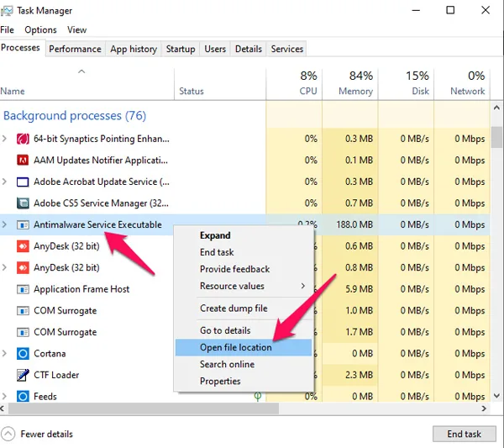Click the Adobe Acrobat Update Service icon
Screen dimensions: 504x448
23,182
